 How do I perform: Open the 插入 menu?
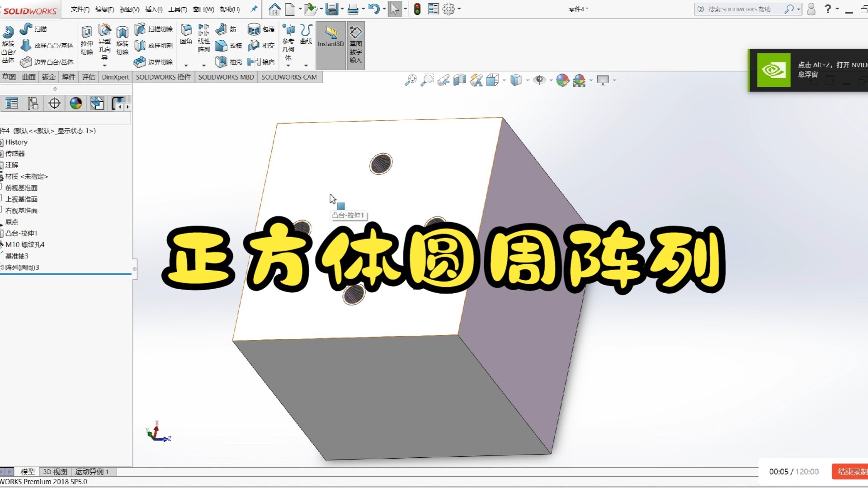[x=153, y=9]
